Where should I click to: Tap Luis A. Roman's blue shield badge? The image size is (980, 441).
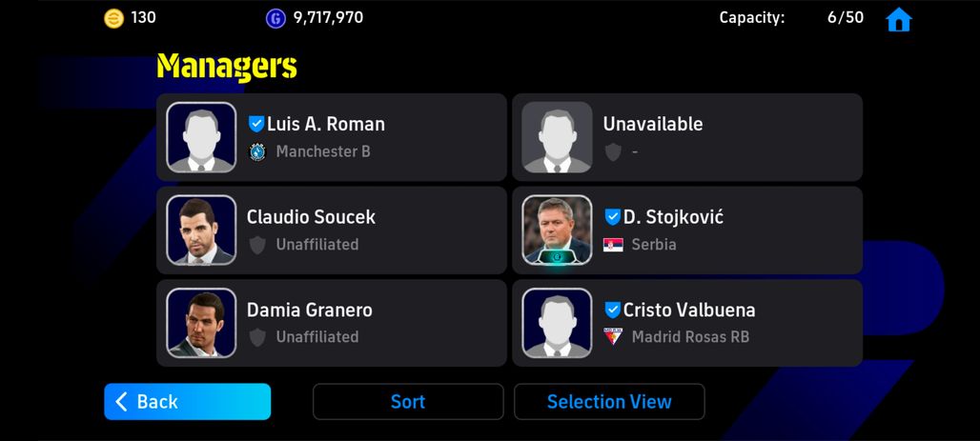[256, 124]
